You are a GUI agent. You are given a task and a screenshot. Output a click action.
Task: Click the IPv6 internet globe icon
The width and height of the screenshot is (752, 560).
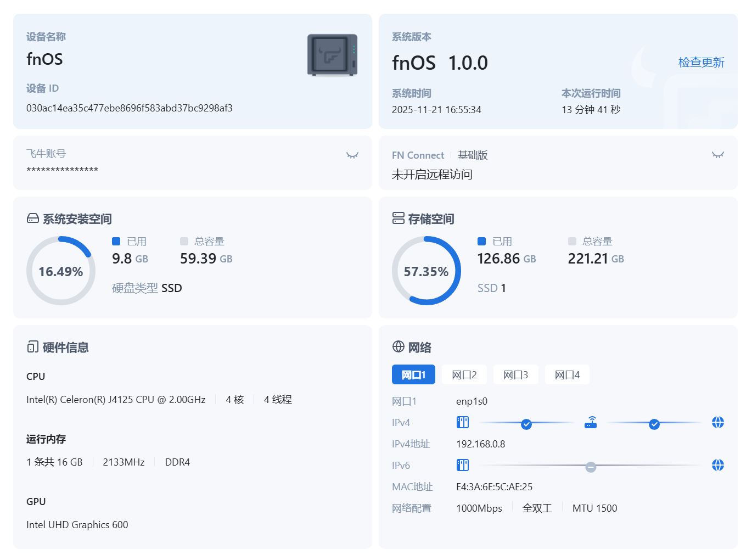(x=717, y=465)
